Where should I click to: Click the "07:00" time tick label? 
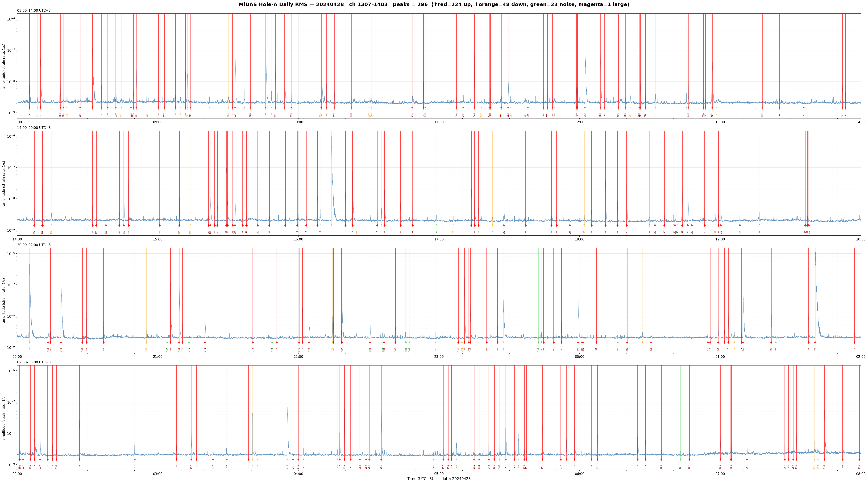[720, 474]
